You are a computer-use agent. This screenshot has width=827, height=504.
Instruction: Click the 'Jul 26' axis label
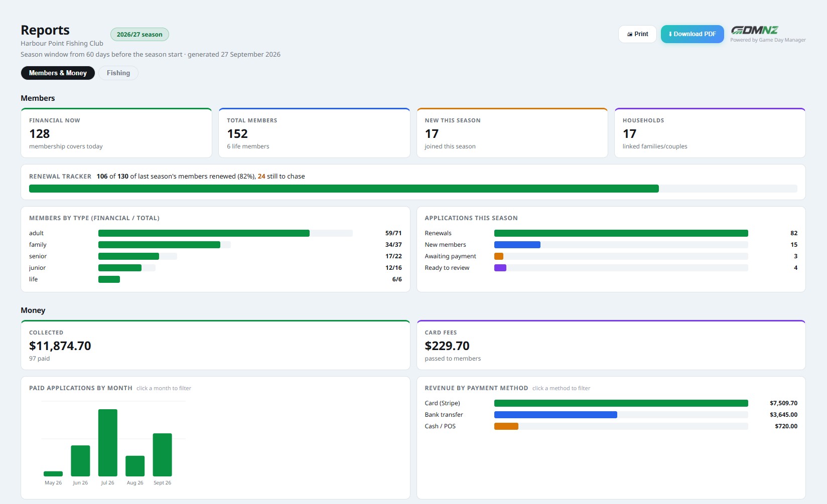tap(107, 483)
